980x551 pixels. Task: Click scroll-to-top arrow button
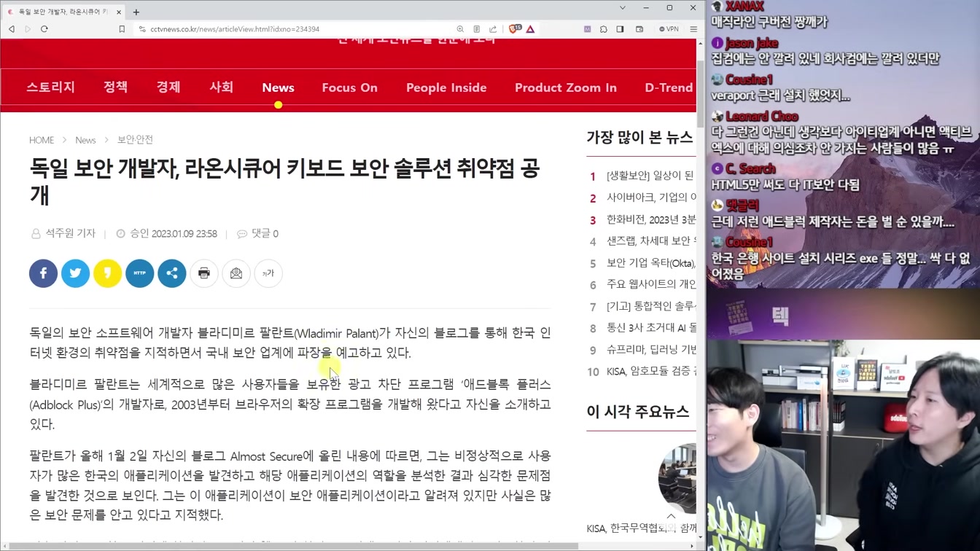click(671, 516)
